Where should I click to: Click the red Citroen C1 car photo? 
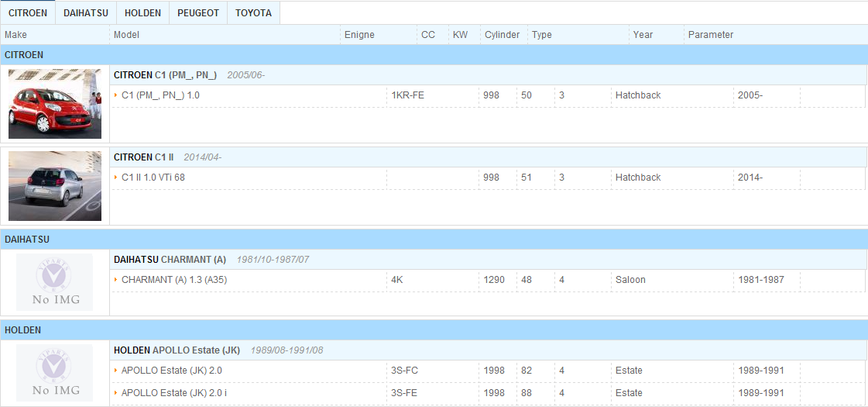[x=55, y=104]
